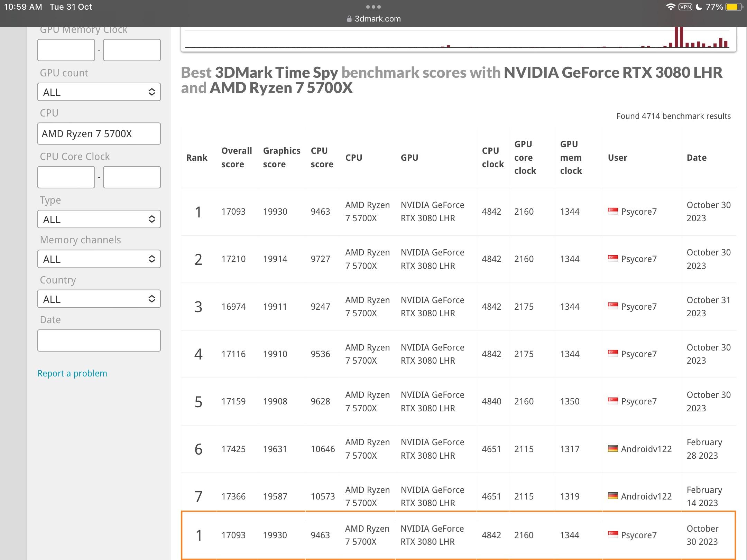The width and height of the screenshot is (747, 560).
Task: Click the Report a problem link
Action: click(72, 373)
